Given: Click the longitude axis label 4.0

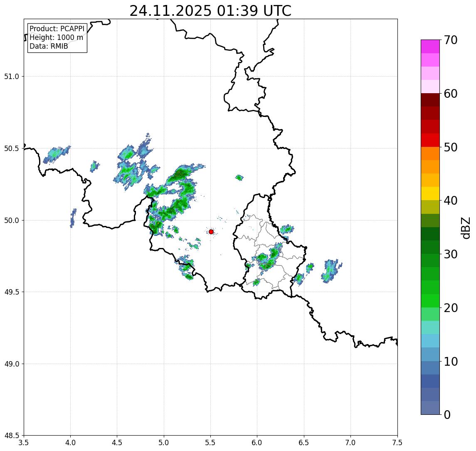Looking at the screenshot, I should pyautogui.click(x=70, y=443).
